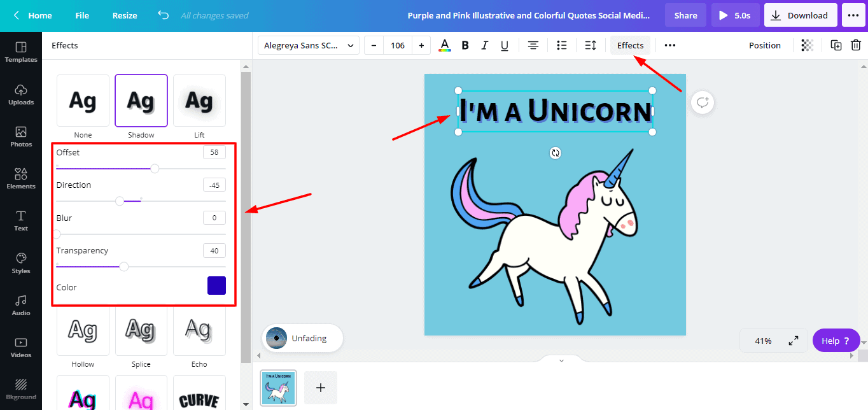Image resolution: width=868 pixels, height=410 pixels.
Task: Expand the pages panel chevron
Action: tap(561, 360)
